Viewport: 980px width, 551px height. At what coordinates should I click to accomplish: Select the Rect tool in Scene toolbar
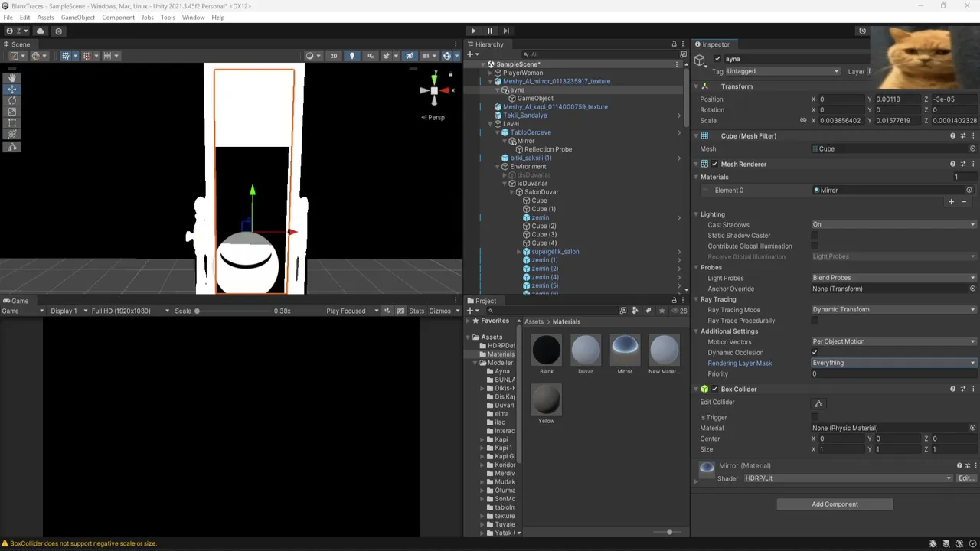coord(12,122)
